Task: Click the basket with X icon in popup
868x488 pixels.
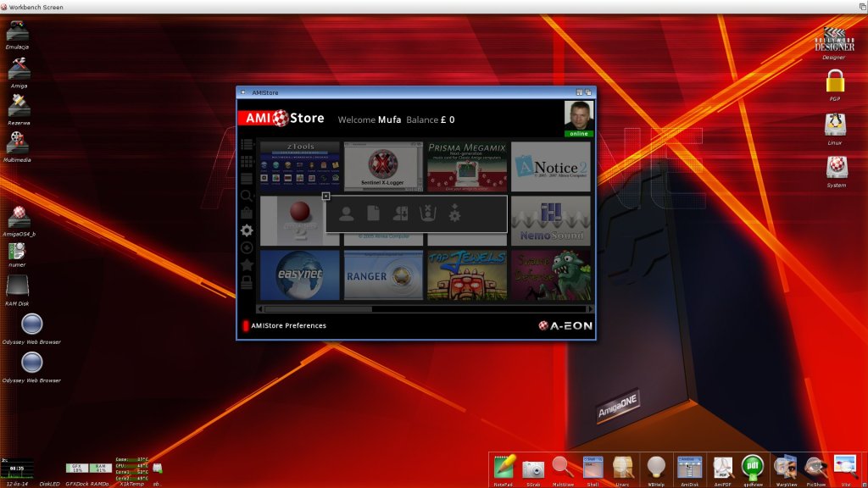Action: coord(428,213)
